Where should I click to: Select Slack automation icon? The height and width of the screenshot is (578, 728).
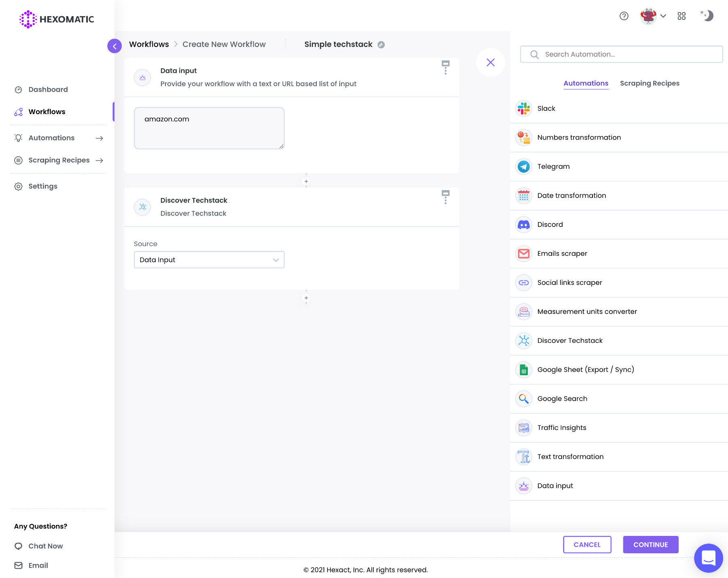(x=524, y=108)
